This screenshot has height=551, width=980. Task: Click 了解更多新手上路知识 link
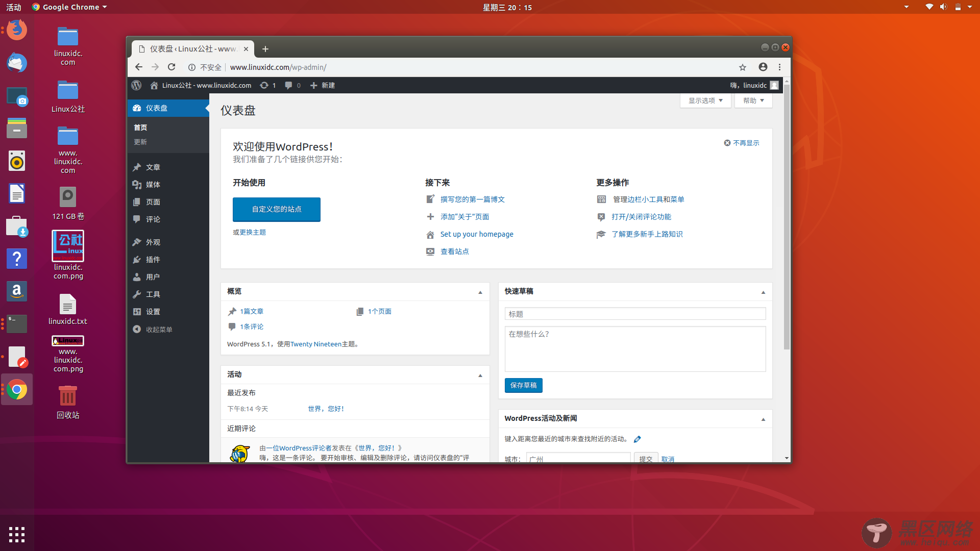tap(647, 234)
